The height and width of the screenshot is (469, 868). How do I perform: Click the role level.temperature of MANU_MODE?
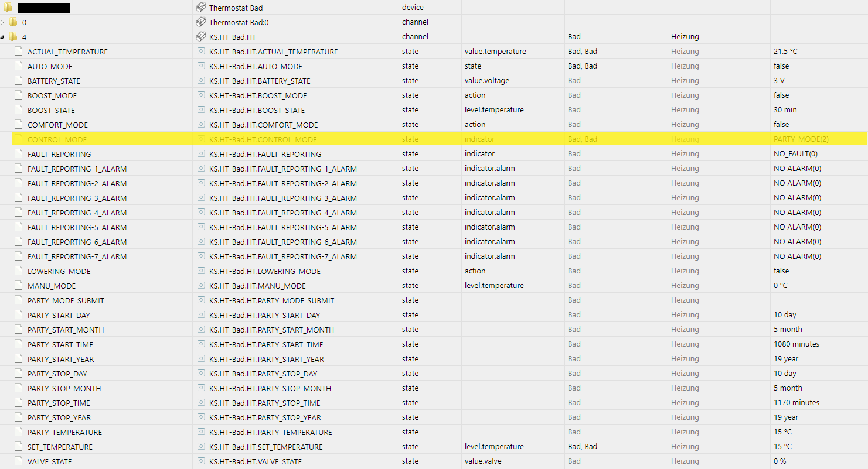point(494,286)
